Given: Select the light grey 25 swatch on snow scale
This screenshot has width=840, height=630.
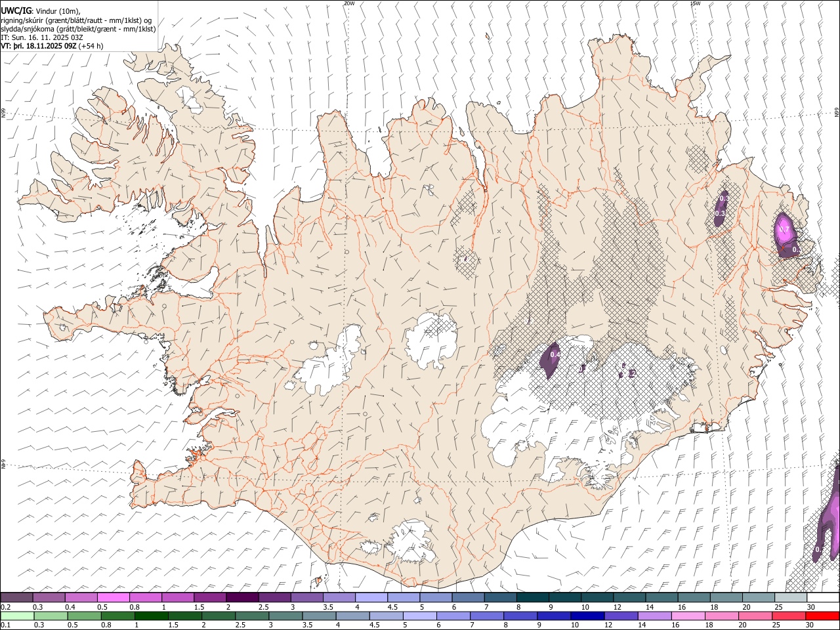Looking at the screenshot, I should (791, 597).
